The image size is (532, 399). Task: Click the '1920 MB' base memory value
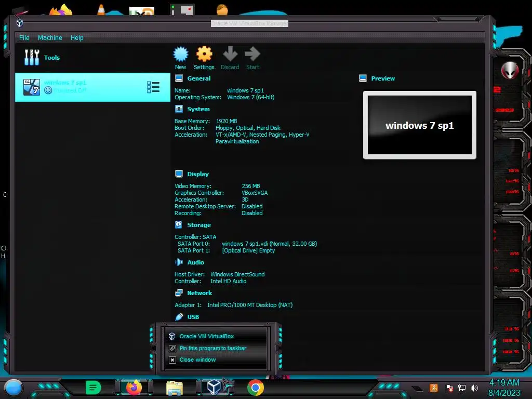point(227,121)
